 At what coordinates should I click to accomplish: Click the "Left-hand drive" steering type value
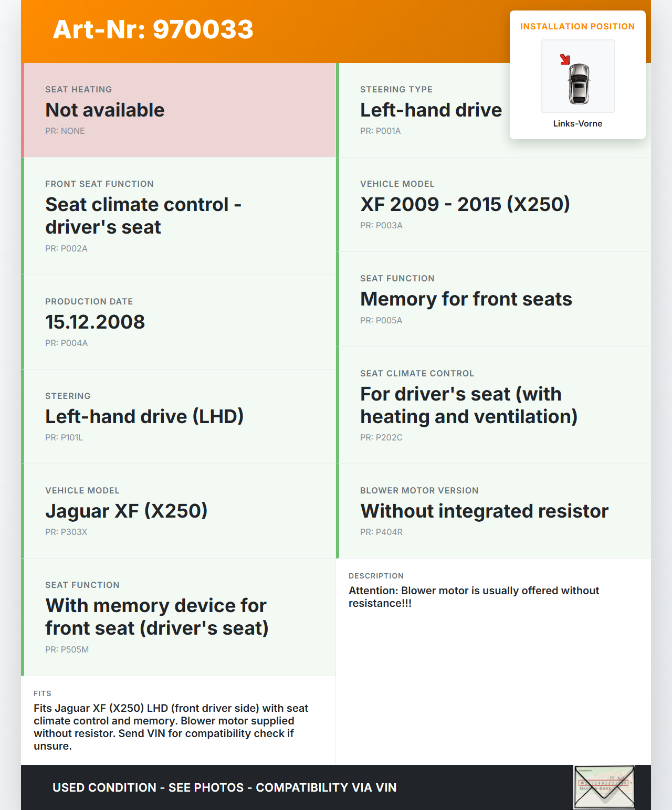431,110
